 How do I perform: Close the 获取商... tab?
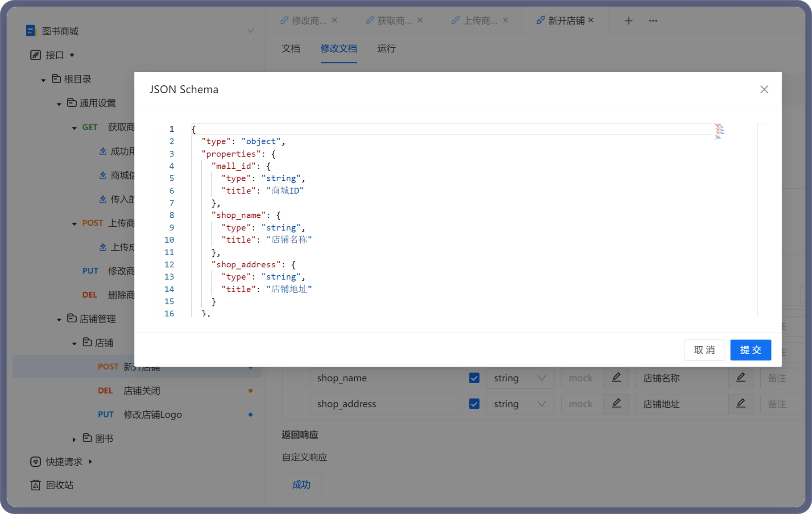click(x=420, y=20)
